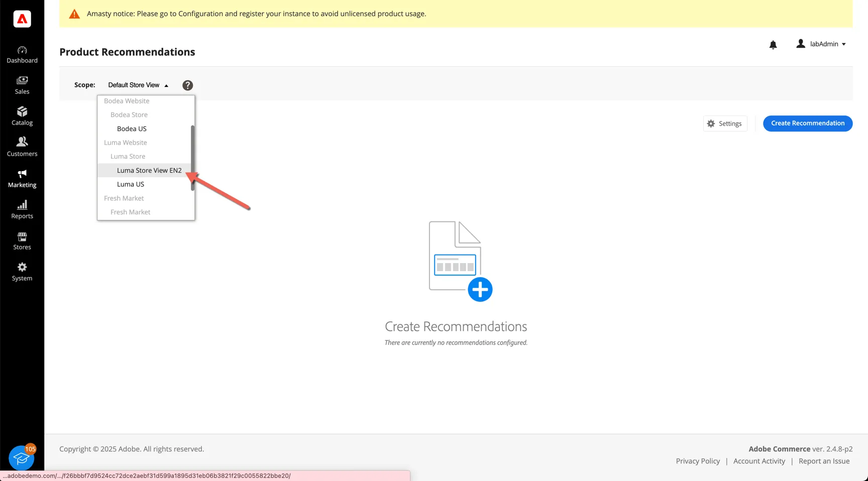Click the Adobe logo icon
The width and height of the screenshot is (868, 481).
pos(22,19)
